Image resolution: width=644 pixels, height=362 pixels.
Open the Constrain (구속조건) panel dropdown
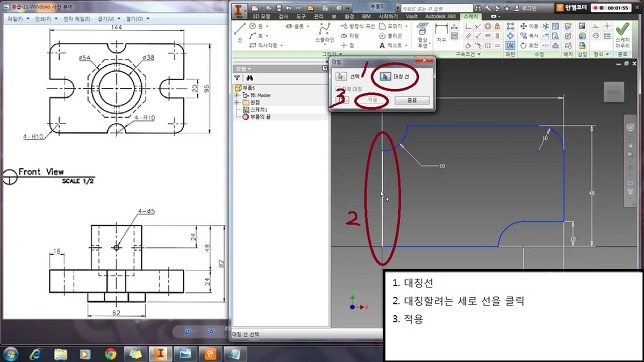(468, 54)
